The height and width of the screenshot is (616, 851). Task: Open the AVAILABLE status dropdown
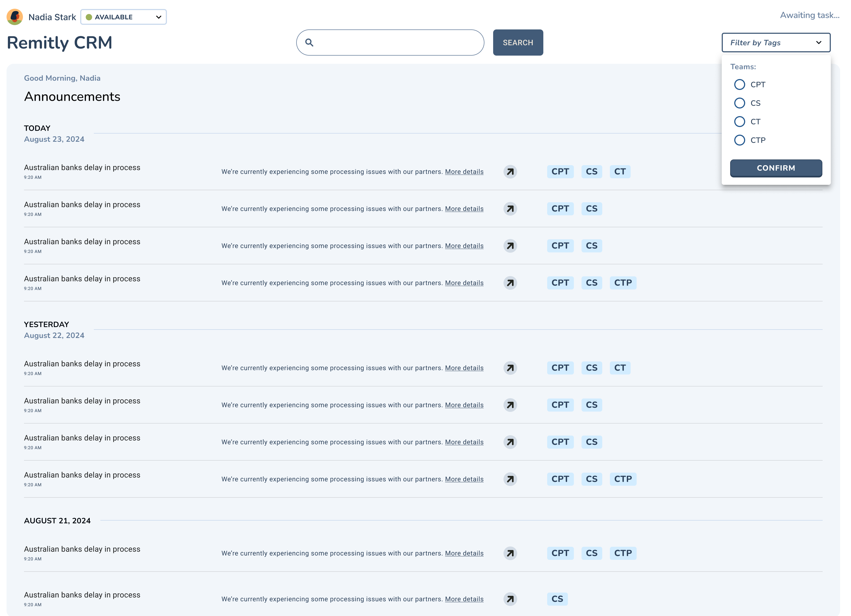(x=124, y=17)
